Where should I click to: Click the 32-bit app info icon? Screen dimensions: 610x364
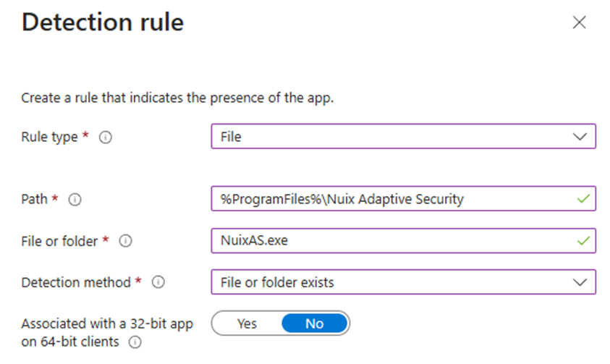(x=134, y=342)
